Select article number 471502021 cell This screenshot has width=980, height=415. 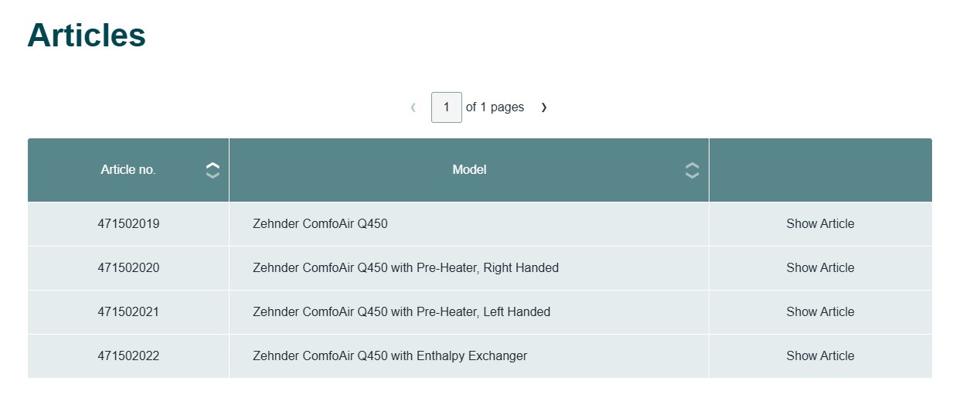[x=128, y=312]
